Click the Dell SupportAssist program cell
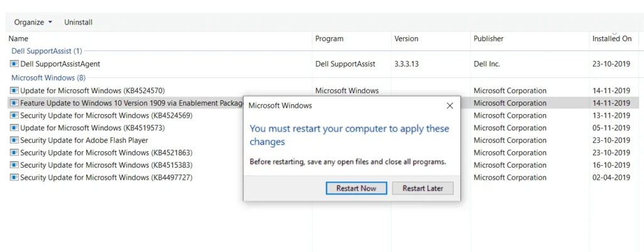This screenshot has height=252, width=644. coord(345,64)
